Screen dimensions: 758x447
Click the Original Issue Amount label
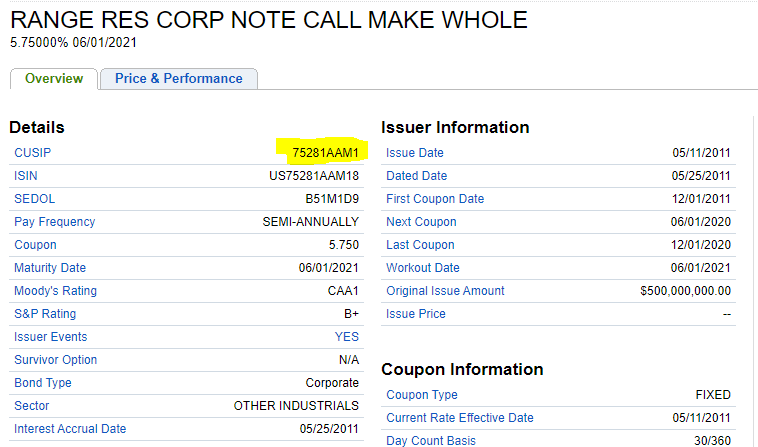(445, 291)
